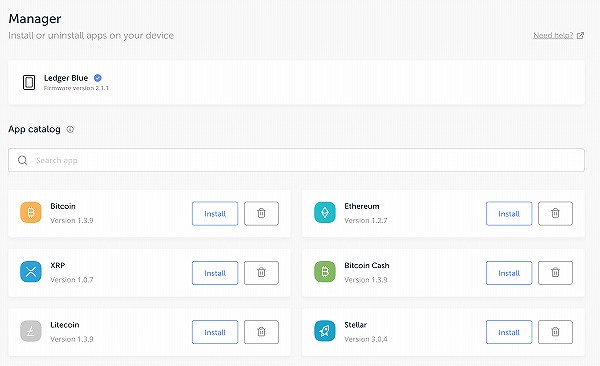Install the Stellar app

[x=509, y=332]
